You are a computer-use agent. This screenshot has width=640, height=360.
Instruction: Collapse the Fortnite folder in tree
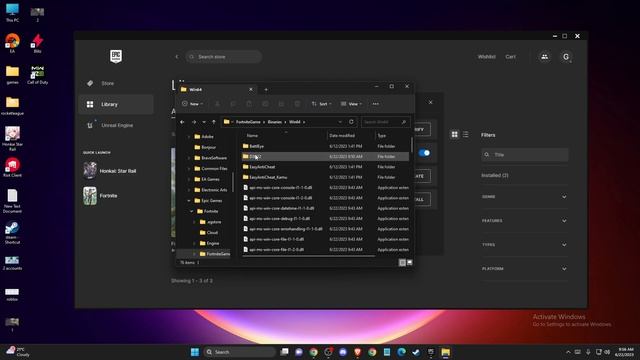coord(192,211)
